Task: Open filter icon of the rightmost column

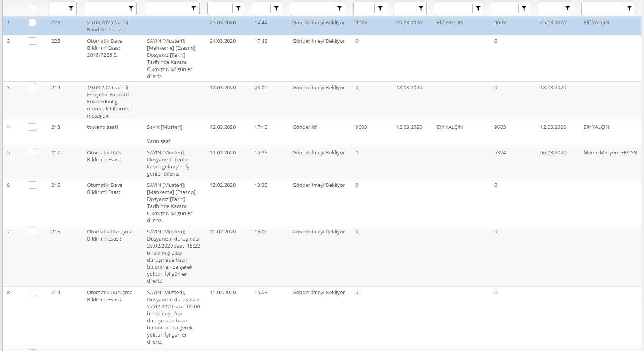Action: coord(629,8)
